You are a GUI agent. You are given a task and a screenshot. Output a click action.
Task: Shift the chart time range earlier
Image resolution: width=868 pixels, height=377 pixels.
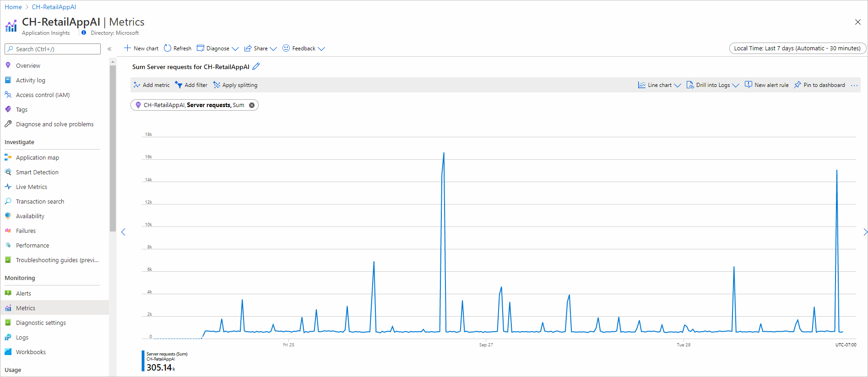(x=123, y=232)
